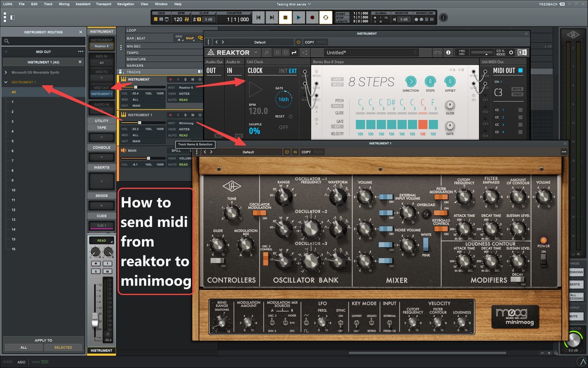Jump to the end with the forward button

click(271, 18)
